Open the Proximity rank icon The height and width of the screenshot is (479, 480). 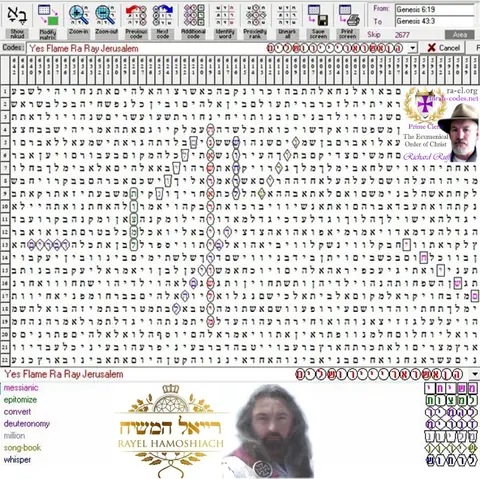click(x=256, y=15)
